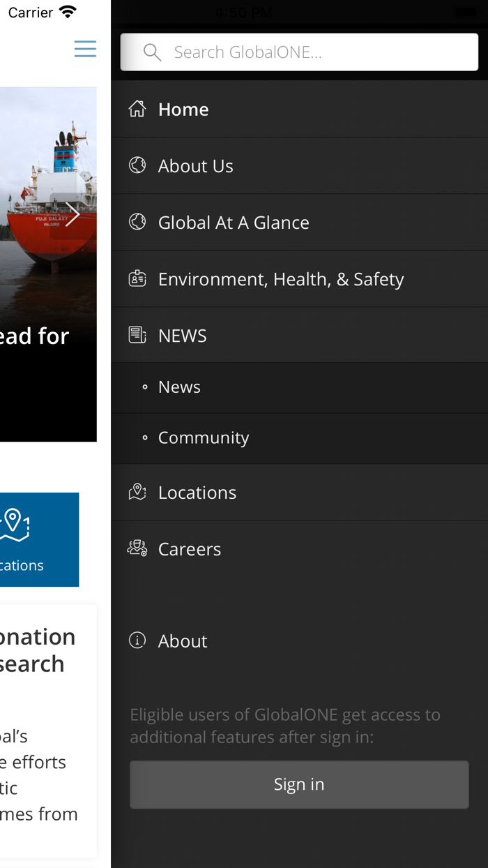This screenshot has width=488, height=868.
Task: Tap the Search GlobalONE input field
Action: coord(300,51)
